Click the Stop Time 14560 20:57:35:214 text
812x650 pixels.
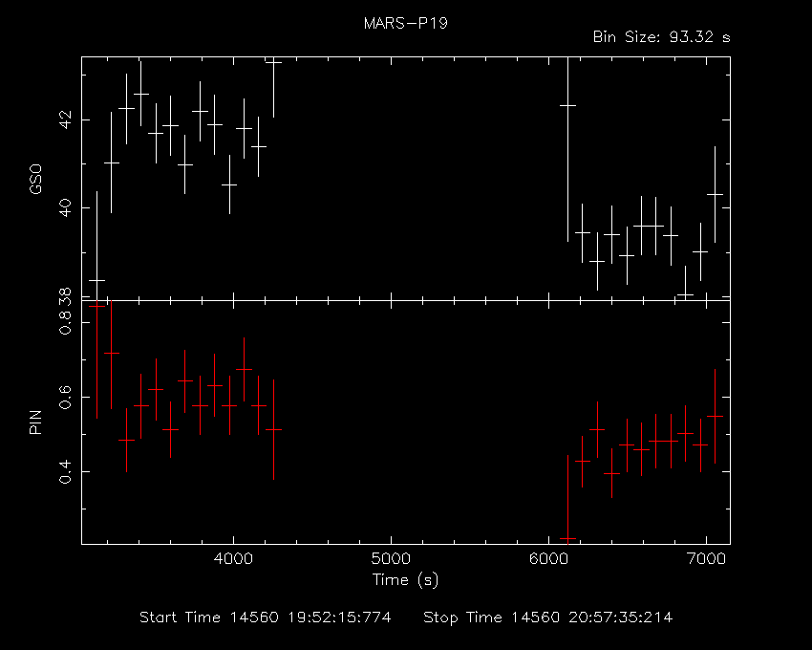(548, 617)
